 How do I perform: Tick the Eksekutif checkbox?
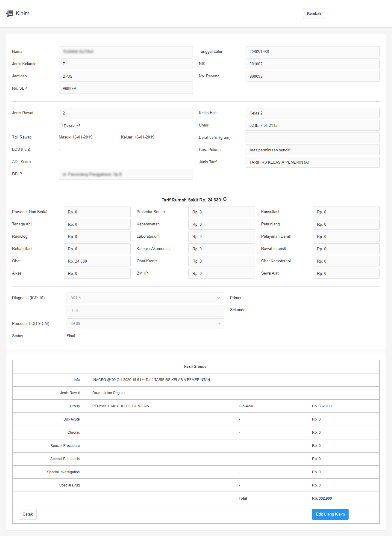coord(61,125)
